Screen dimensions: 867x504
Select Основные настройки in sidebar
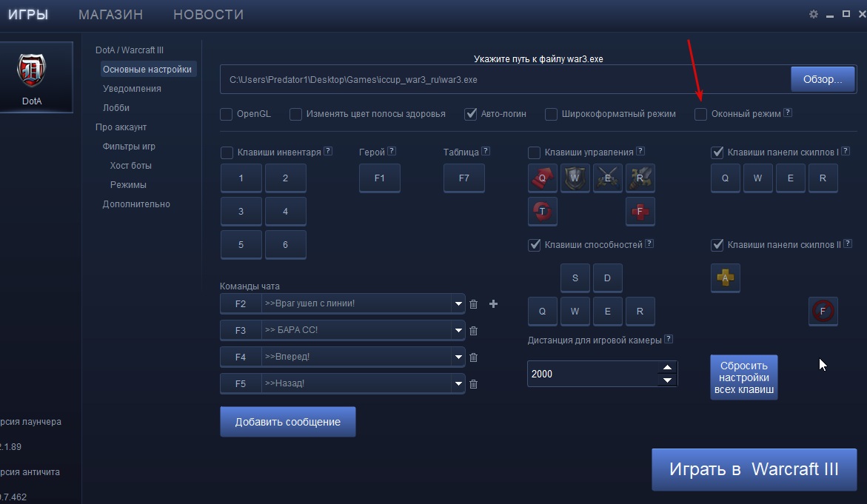coord(147,69)
